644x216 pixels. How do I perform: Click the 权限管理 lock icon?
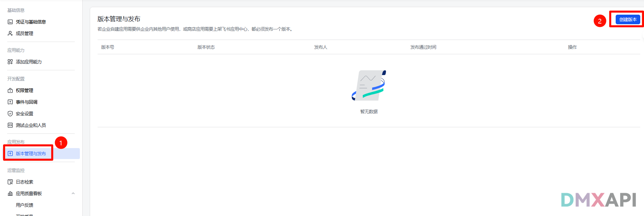click(10, 90)
